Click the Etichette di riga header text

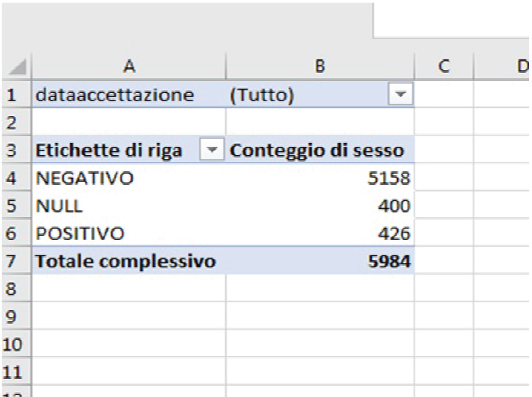109,150
